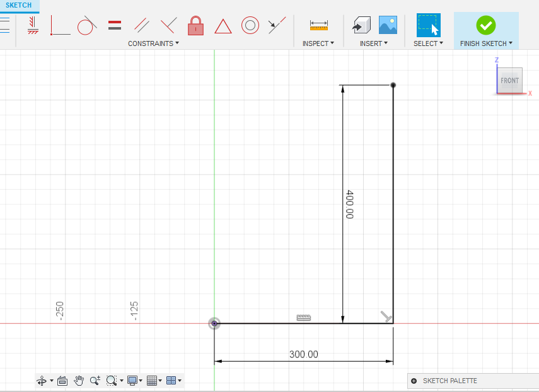Open the Display Settings dropdown arrow
539x392 pixels.
141,381
